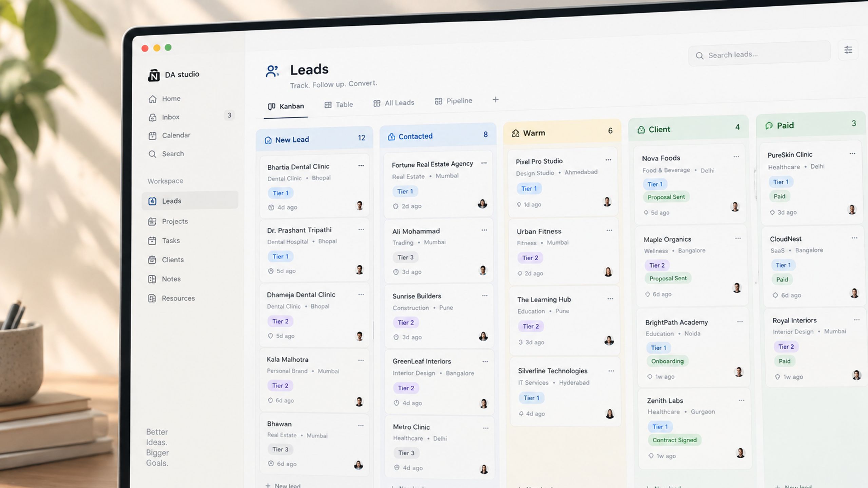Open the Bhawan lead card title
Image resolution: width=868 pixels, height=488 pixels.
(x=279, y=424)
